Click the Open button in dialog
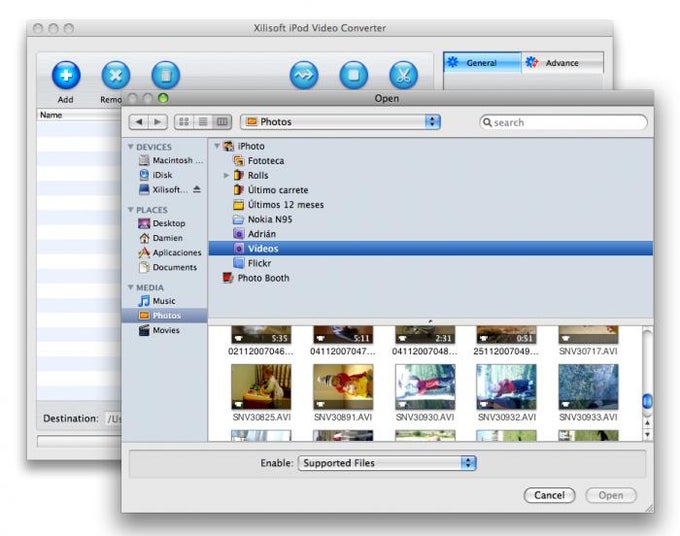 (611, 495)
